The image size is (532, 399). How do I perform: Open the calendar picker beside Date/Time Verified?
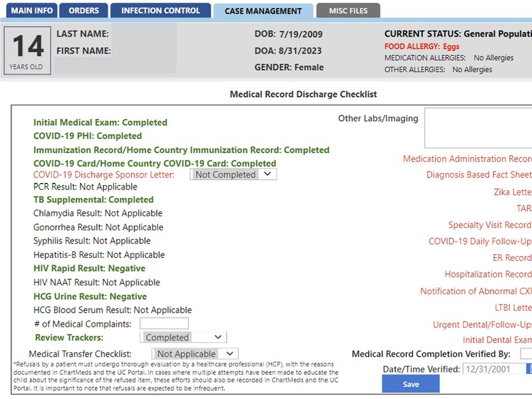tap(529, 369)
